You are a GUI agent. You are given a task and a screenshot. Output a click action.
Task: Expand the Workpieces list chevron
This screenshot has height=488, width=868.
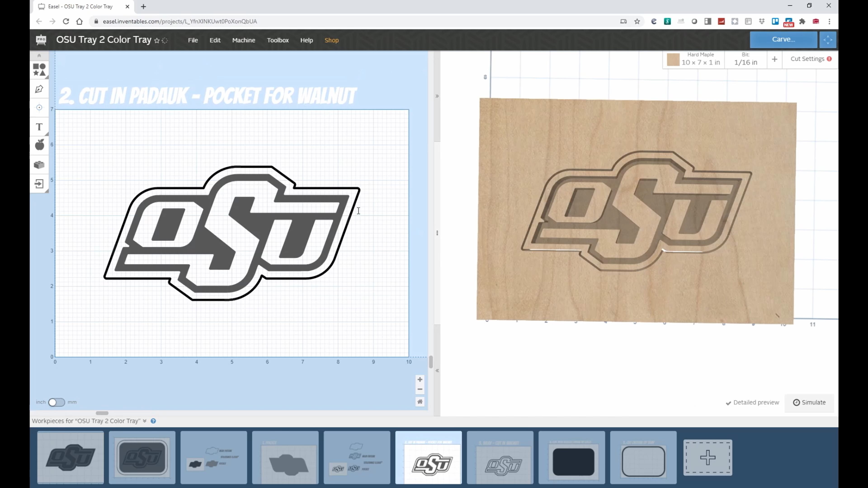tap(145, 421)
